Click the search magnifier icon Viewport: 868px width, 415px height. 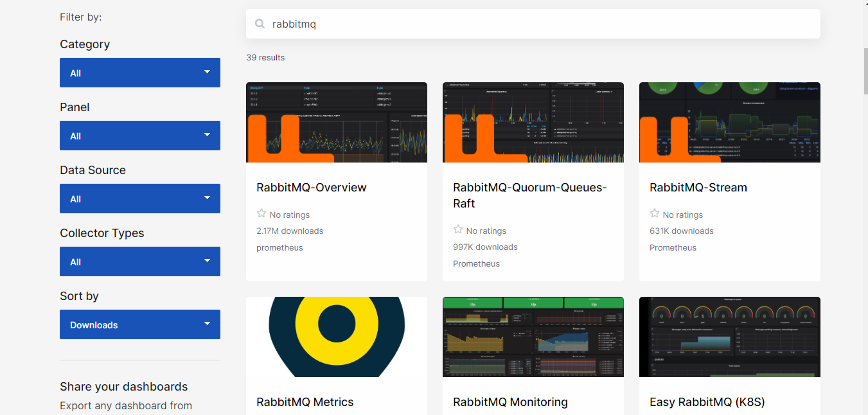coord(260,24)
